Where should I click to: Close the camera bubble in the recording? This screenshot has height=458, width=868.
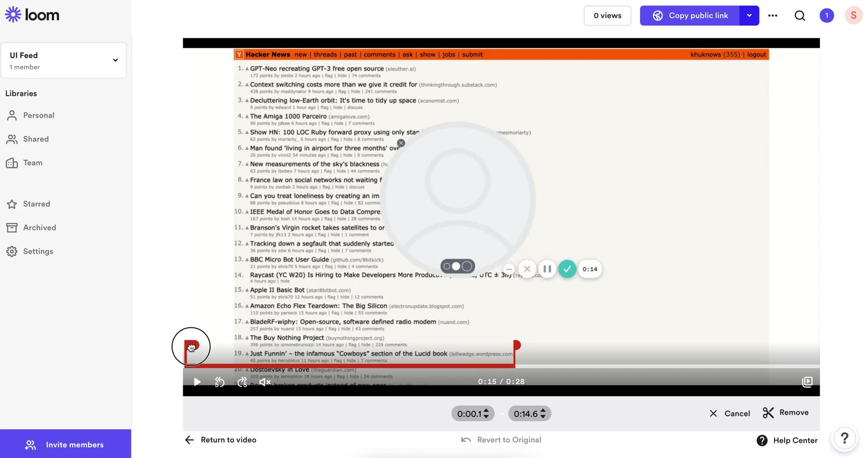coord(401,143)
